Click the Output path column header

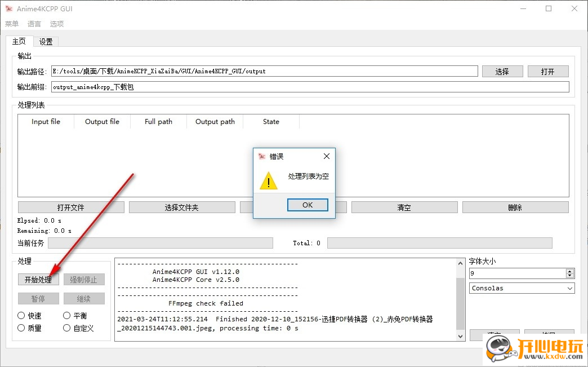tap(215, 122)
